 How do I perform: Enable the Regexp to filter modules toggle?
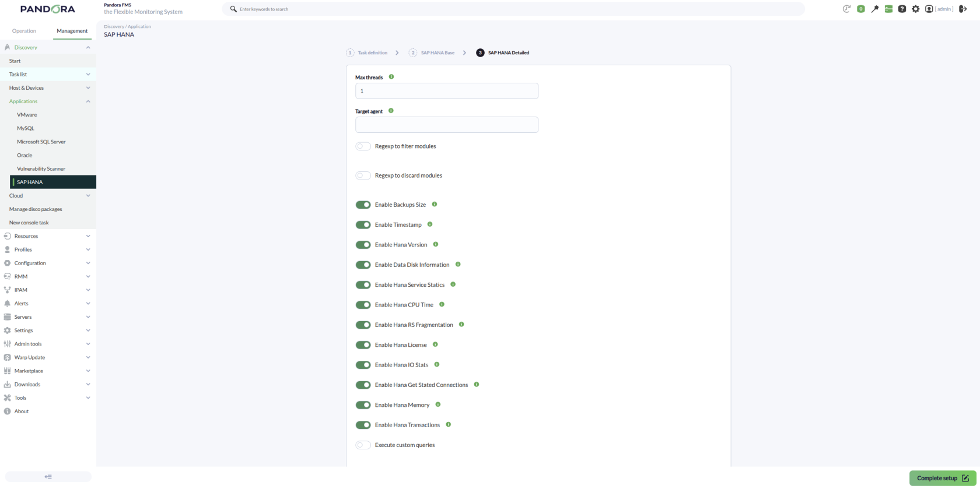(x=363, y=146)
